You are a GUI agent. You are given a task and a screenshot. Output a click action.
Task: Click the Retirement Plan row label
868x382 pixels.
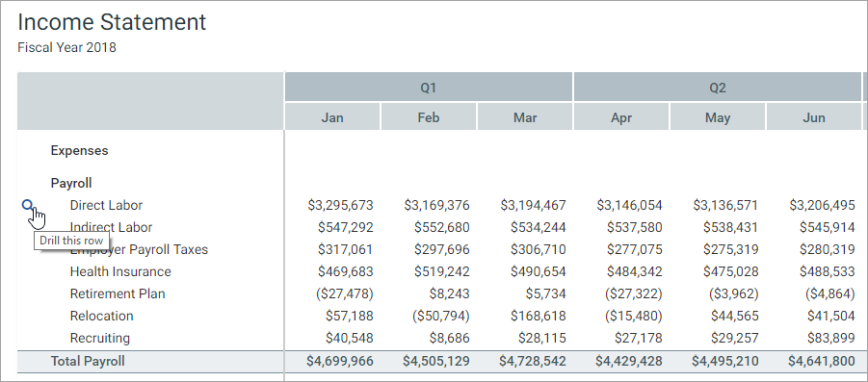pyautogui.click(x=118, y=293)
